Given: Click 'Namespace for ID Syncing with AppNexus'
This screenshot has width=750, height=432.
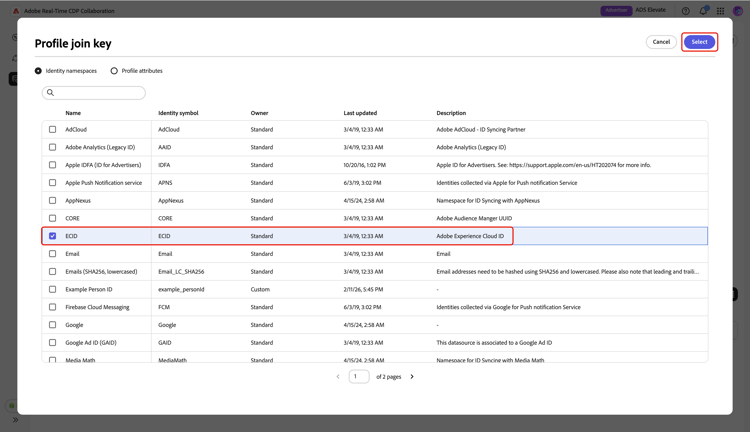Looking at the screenshot, I should tap(488, 200).
